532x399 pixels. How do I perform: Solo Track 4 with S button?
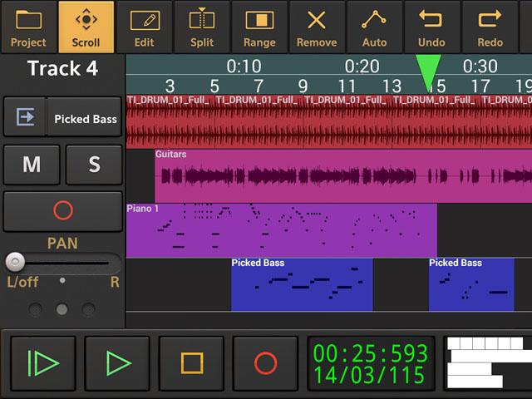click(x=94, y=165)
